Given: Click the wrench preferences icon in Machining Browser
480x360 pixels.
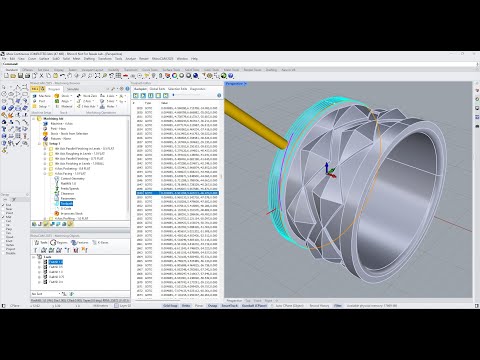Looking at the screenshot, I should 113,89.
